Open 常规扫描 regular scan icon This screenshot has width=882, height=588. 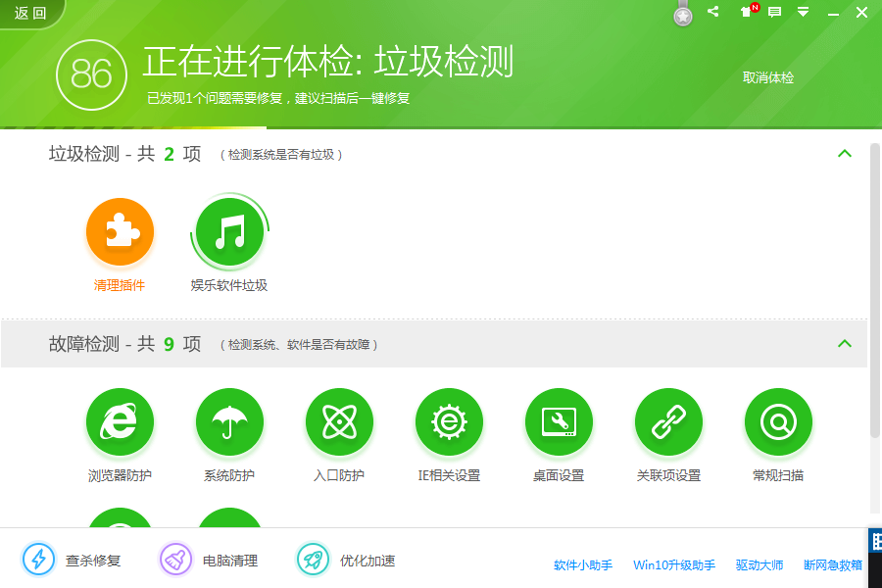[x=778, y=421]
